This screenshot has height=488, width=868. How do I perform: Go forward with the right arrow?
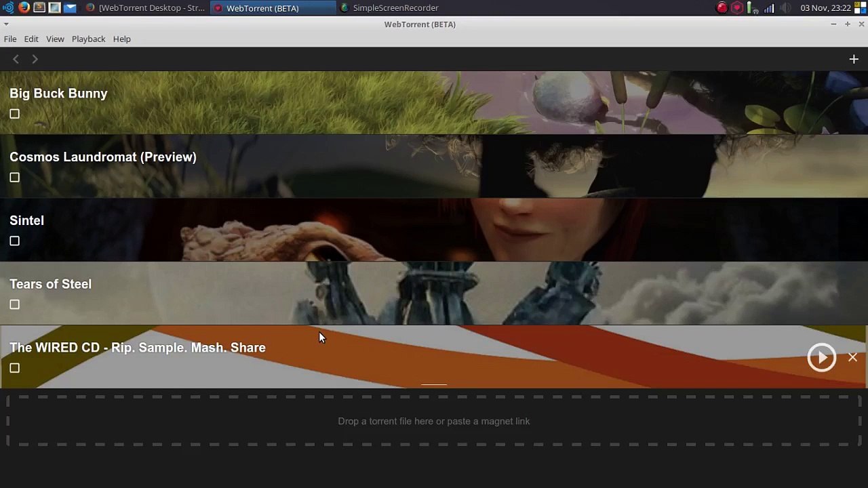(35, 59)
